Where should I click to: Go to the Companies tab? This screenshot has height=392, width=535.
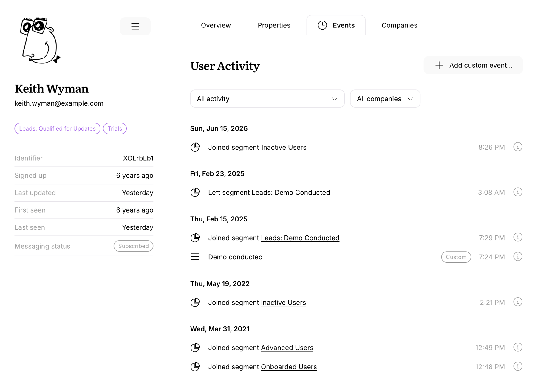pyautogui.click(x=399, y=25)
